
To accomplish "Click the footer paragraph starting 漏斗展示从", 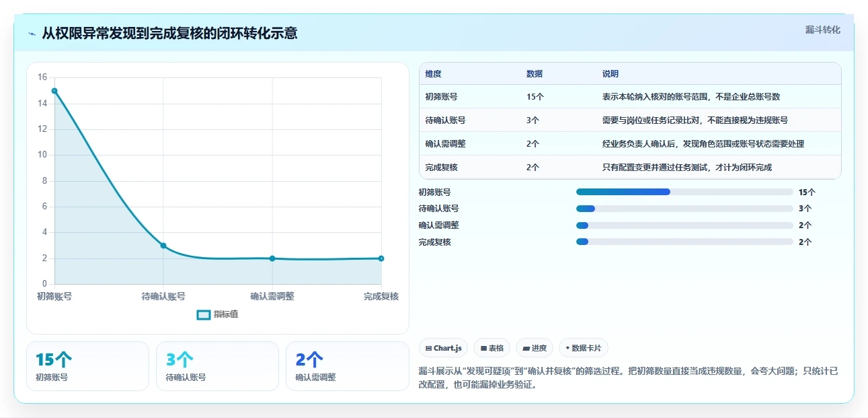I will point(628,378).
